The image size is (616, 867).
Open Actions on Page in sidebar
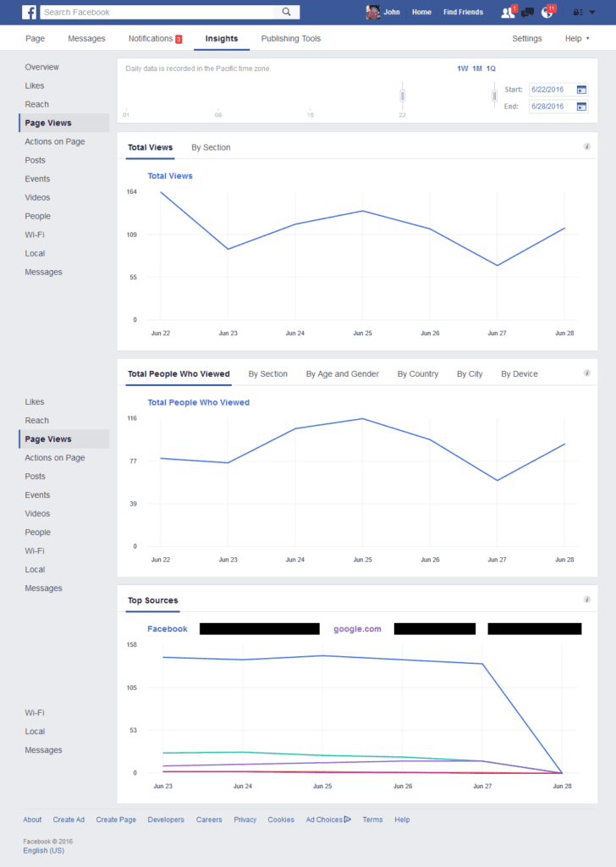(x=55, y=141)
